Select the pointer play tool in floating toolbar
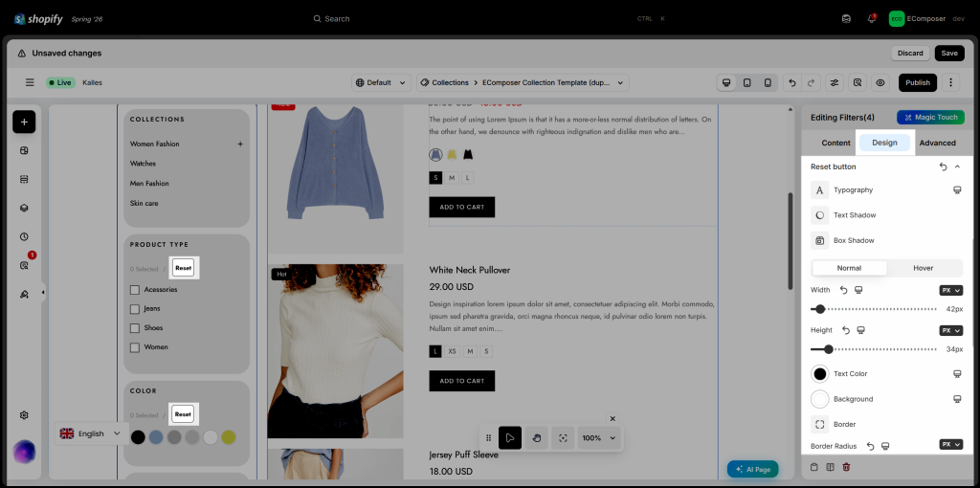 click(510, 438)
